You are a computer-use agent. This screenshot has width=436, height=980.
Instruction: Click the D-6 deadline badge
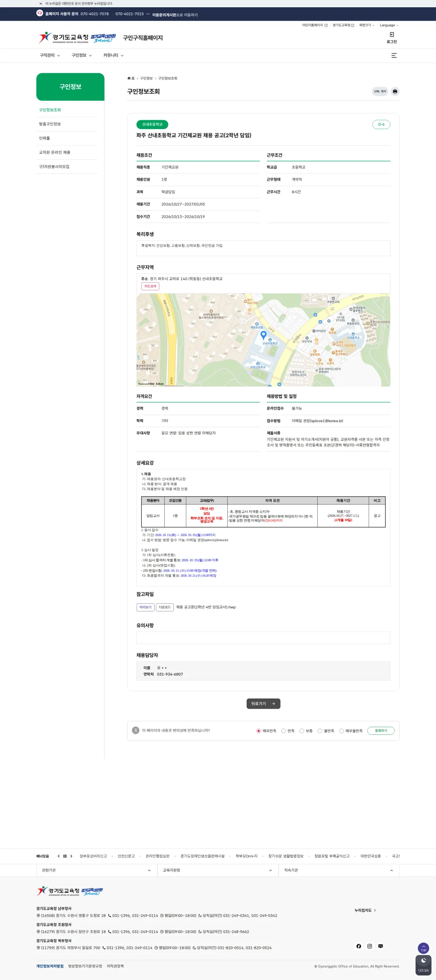coord(381,125)
